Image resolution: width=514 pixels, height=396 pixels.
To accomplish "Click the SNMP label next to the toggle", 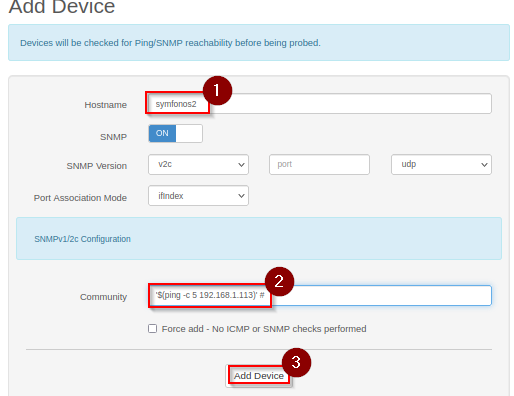I will (x=113, y=137).
